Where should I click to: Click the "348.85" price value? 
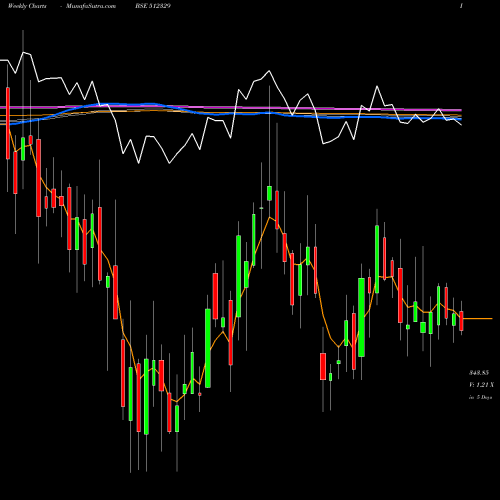(479, 373)
